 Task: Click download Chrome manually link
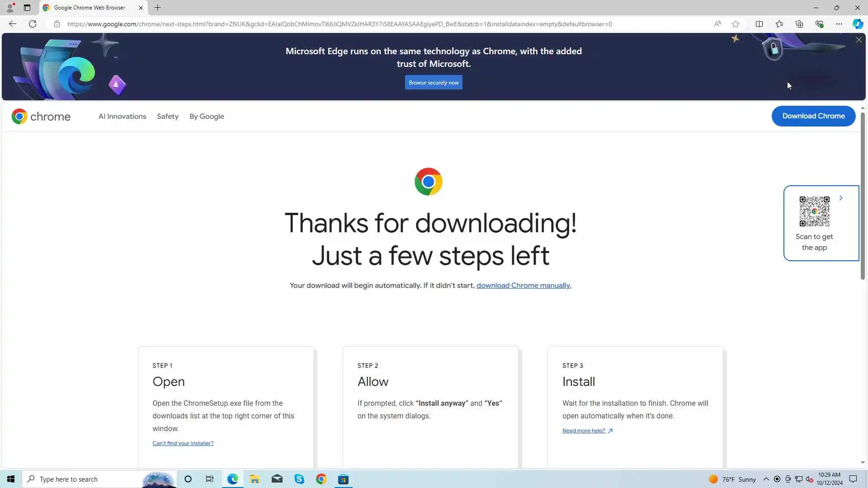tap(524, 285)
